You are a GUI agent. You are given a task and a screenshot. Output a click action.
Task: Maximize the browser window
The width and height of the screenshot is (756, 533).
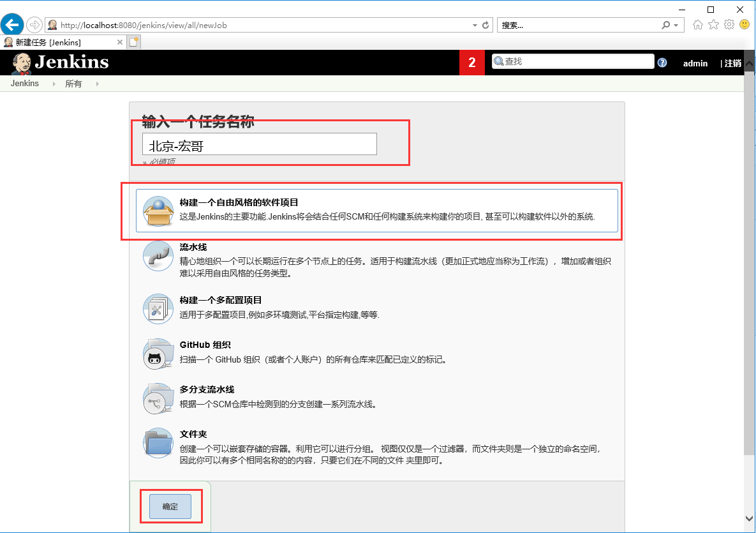click(711, 10)
